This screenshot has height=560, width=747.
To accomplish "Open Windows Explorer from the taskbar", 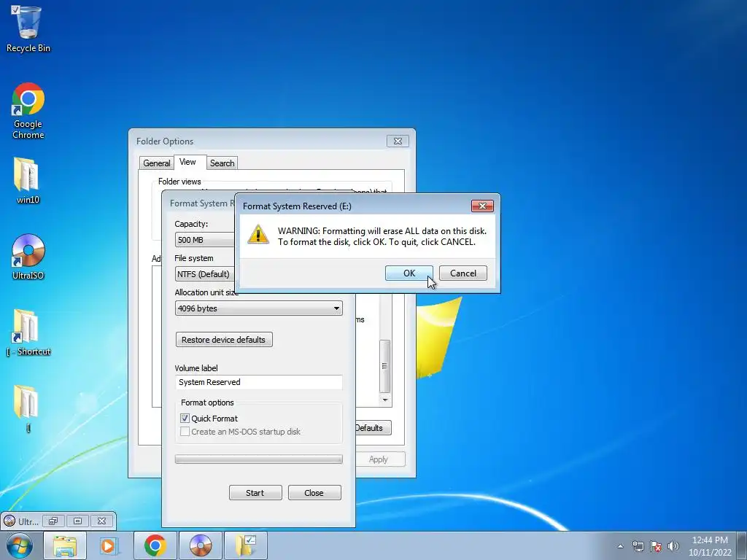I will point(65,545).
